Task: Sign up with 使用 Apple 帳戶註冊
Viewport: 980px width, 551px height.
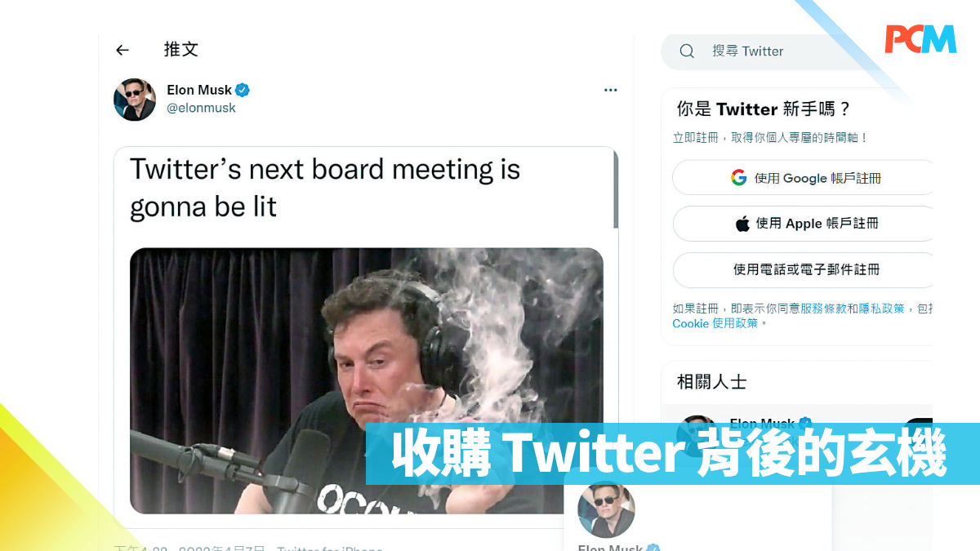Action: 803,224
